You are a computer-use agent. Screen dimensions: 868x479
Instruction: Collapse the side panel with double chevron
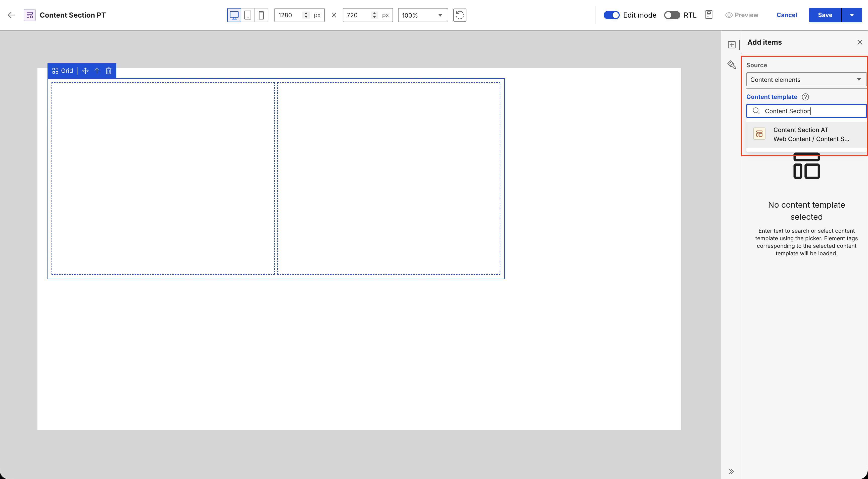click(731, 471)
